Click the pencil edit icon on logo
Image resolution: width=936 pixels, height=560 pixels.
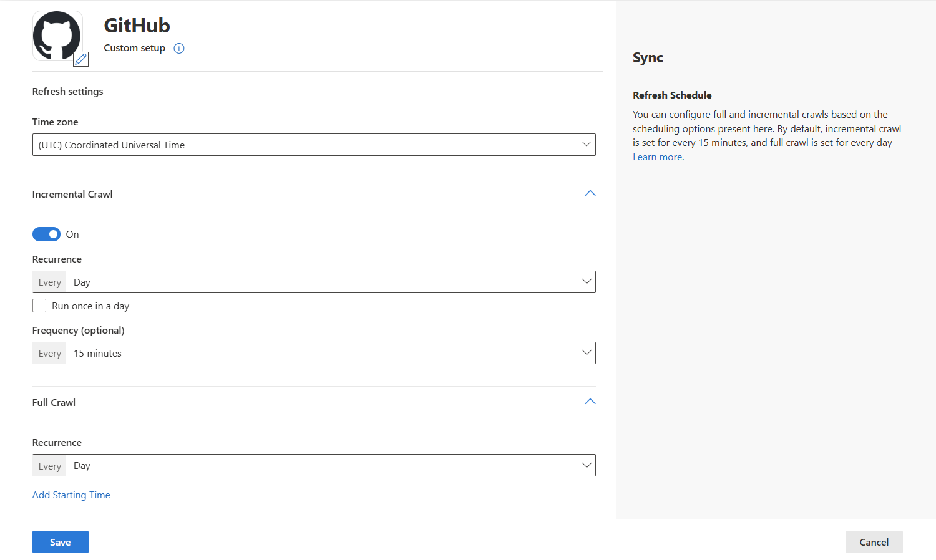click(81, 59)
